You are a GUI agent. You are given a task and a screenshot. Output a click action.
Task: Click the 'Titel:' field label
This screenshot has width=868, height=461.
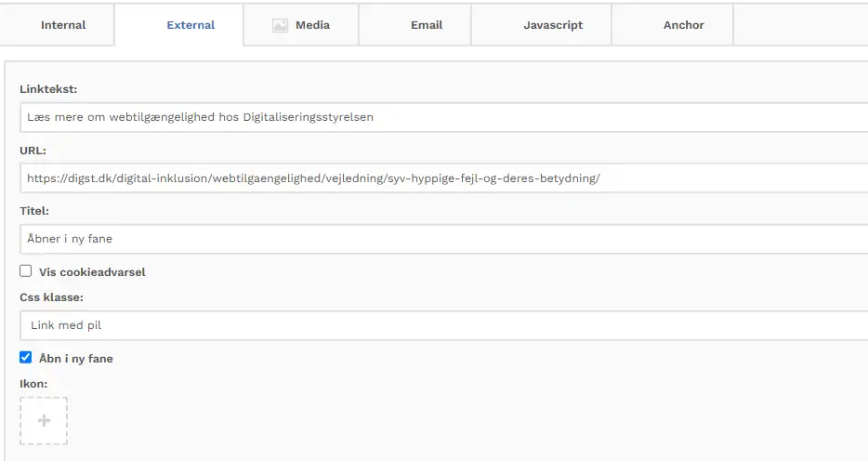(x=34, y=211)
